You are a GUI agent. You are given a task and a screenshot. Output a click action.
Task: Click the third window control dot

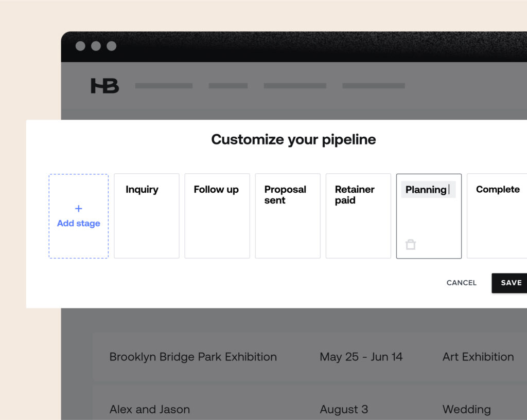click(x=112, y=46)
